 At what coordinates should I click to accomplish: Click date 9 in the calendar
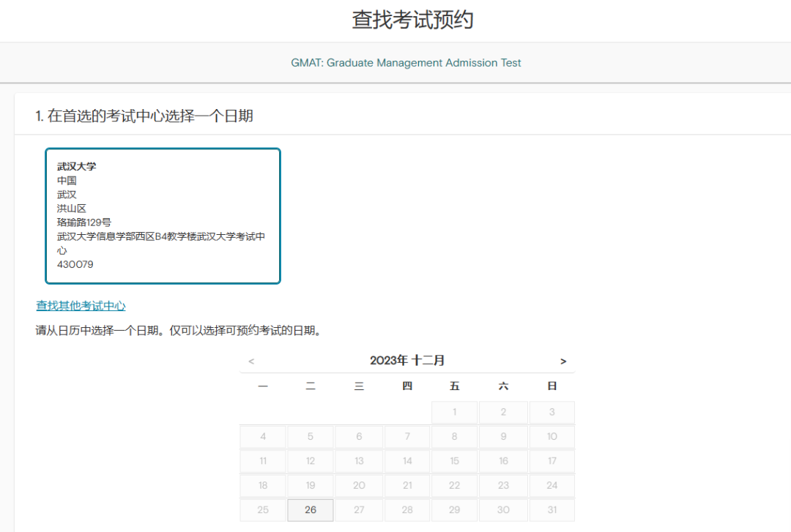(x=503, y=436)
